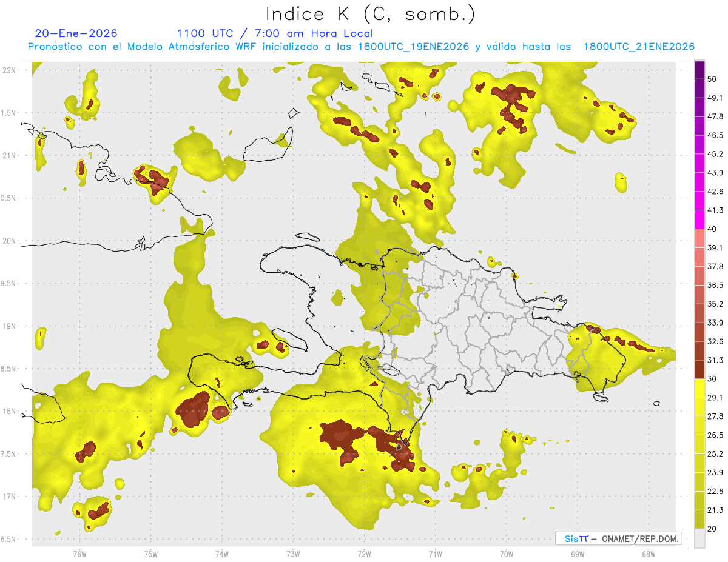728x562 pixels.
Task: Click the '50' color scale value
Action: tap(712, 79)
